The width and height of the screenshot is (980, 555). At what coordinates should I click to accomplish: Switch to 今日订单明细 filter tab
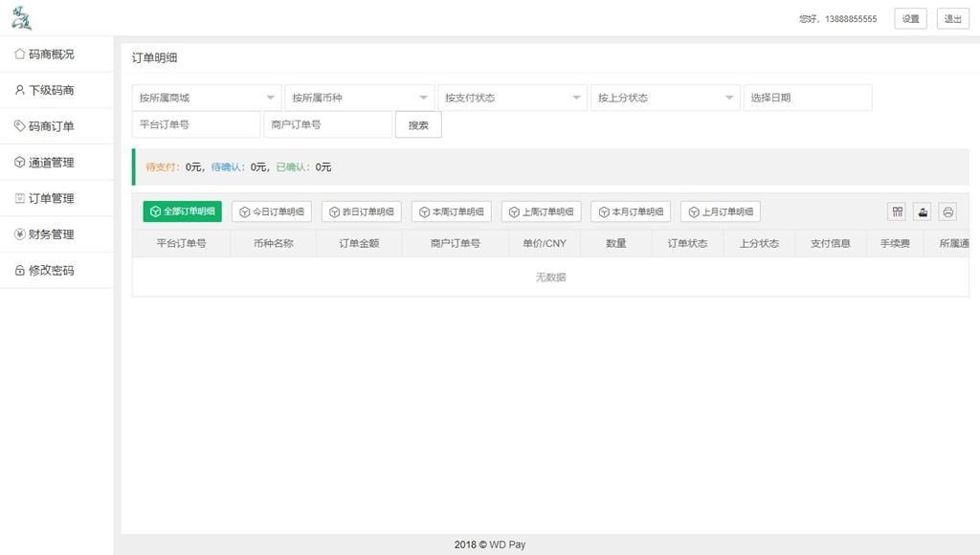click(272, 211)
